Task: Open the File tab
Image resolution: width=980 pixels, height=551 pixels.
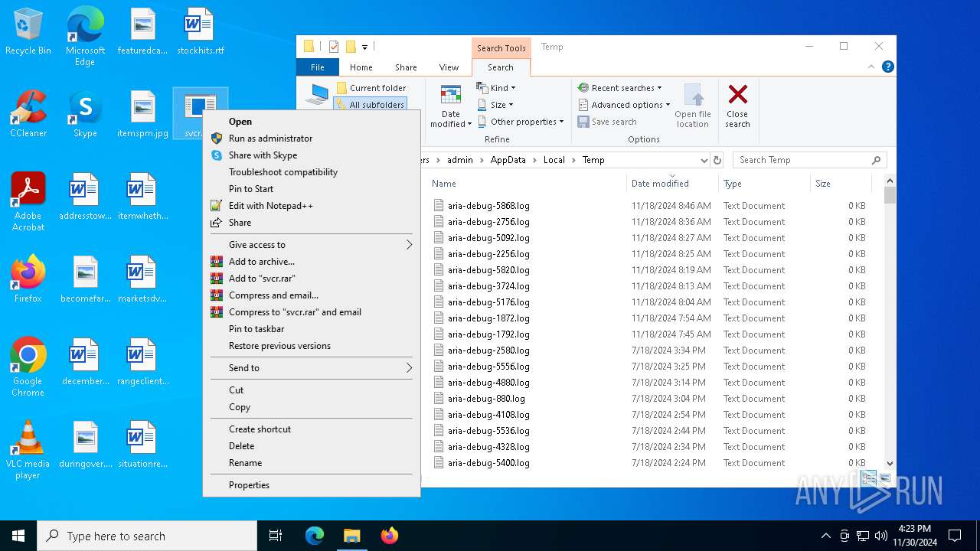Action: tap(317, 67)
